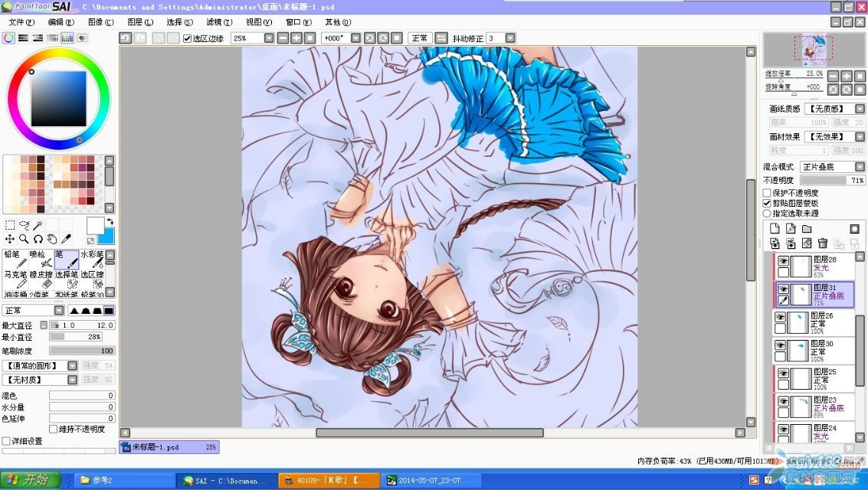Open the Windows 开始 Start button

(31, 479)
